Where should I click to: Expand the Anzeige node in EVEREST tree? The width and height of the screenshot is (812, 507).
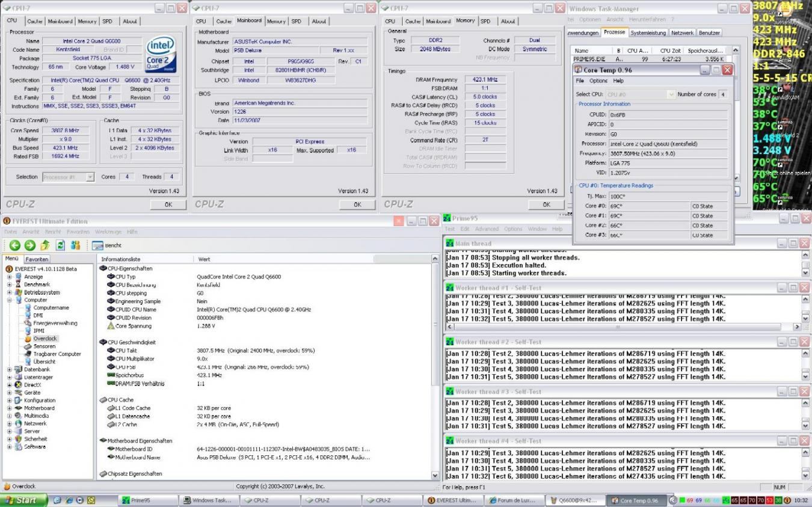click(x=10, y=277)
